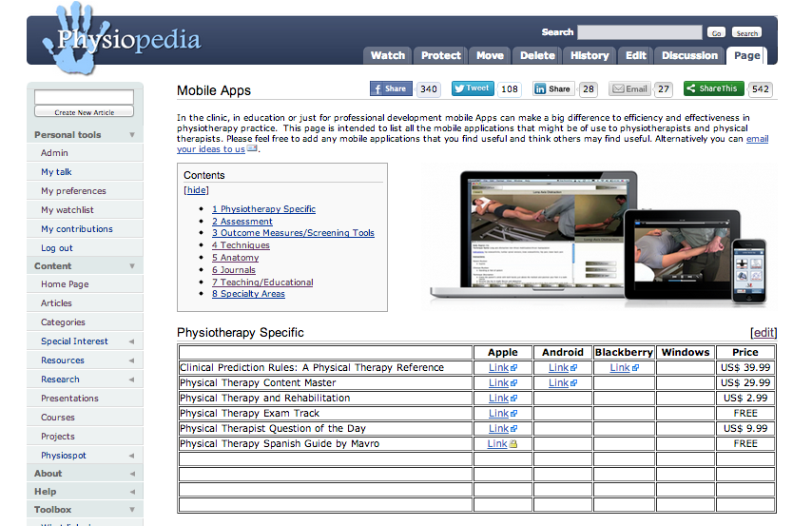The image size is (812, 526).
Task: Tweet this page on Twitter
Action: click(x=473, y=88)
